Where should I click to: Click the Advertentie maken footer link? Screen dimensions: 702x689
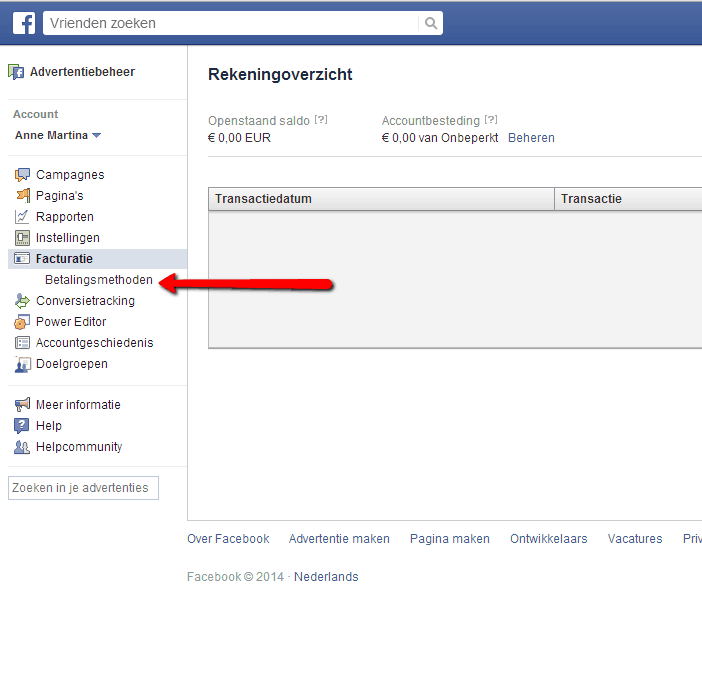(339, 539)
